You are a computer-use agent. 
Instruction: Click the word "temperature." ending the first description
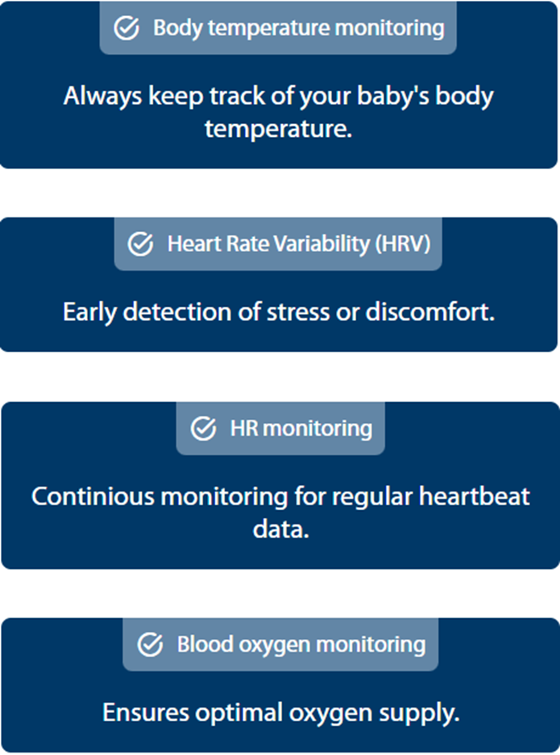coord(279,128)
